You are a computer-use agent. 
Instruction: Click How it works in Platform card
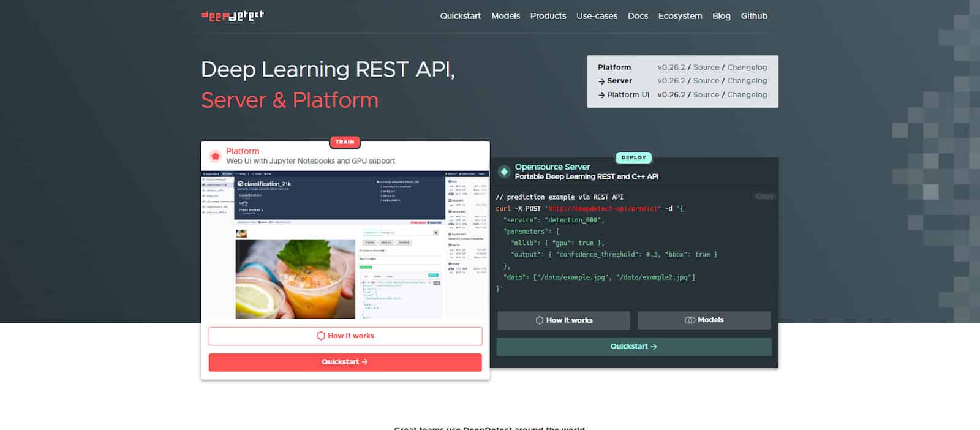point(345,336)
